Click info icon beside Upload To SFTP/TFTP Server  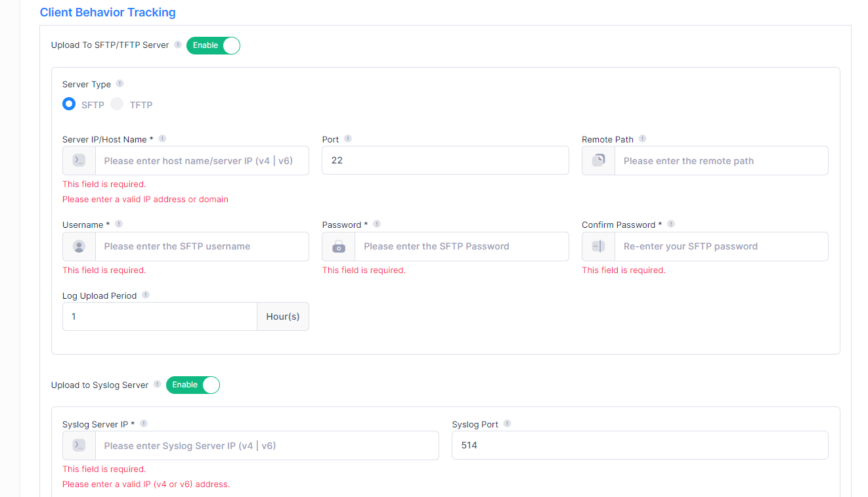tap(178, 45)
